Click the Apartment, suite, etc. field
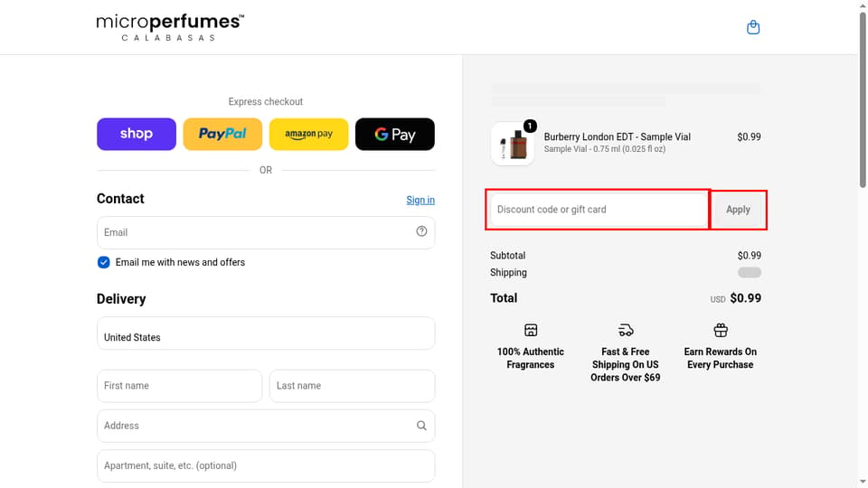This screenshot has height=488, width=868. coord(266,466)
